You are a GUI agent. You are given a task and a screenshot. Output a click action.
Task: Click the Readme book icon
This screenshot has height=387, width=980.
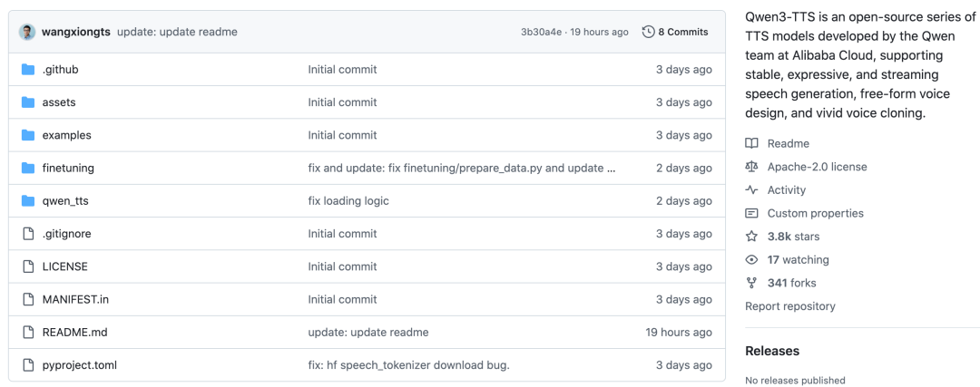751,143
